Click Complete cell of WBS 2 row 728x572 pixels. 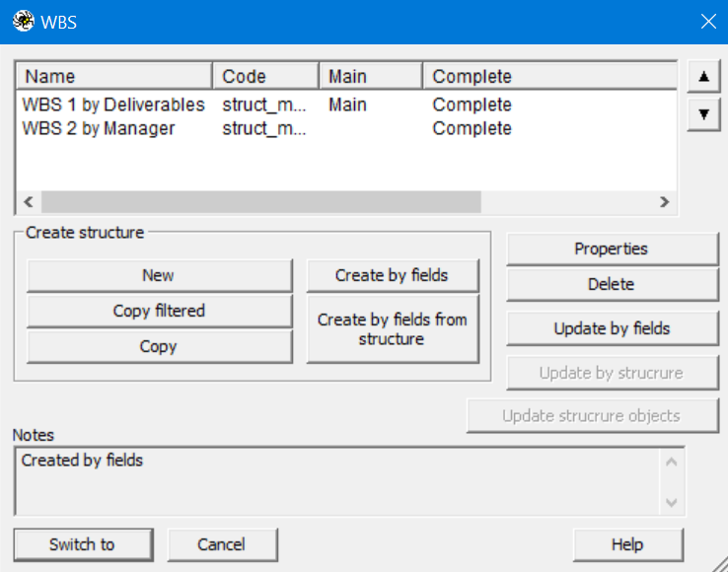pos(472,128)
